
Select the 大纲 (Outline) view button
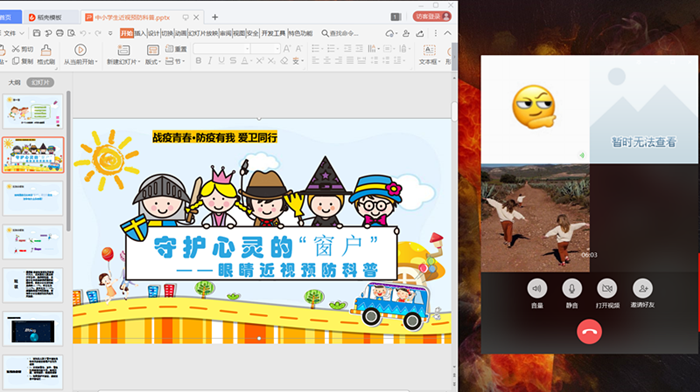14,83
